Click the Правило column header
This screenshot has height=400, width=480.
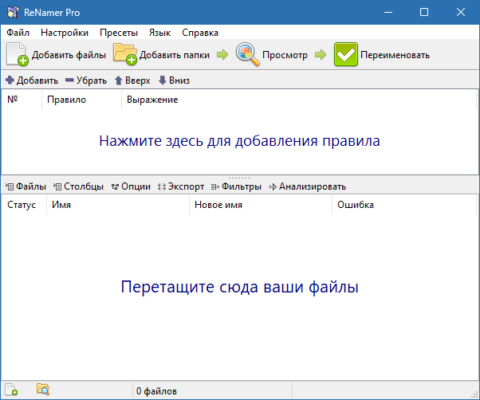coord(82,99)
